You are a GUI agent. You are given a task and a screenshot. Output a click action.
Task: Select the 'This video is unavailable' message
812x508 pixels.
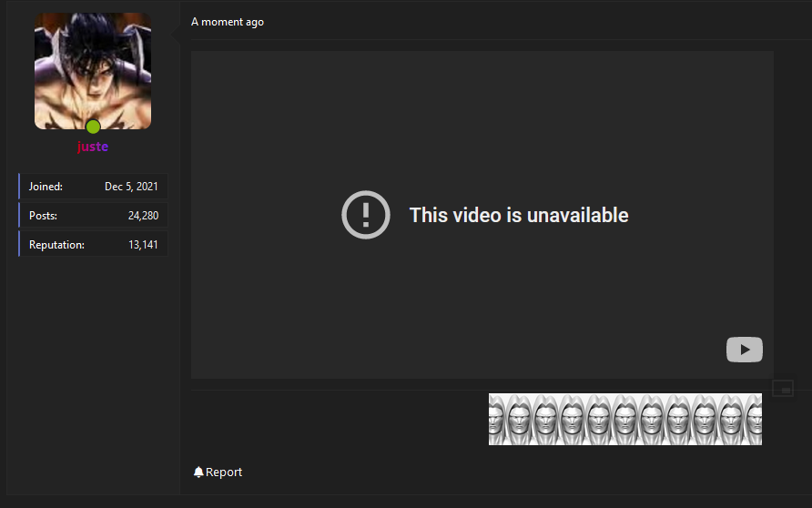pyautogui.click(x=519, y=215)
